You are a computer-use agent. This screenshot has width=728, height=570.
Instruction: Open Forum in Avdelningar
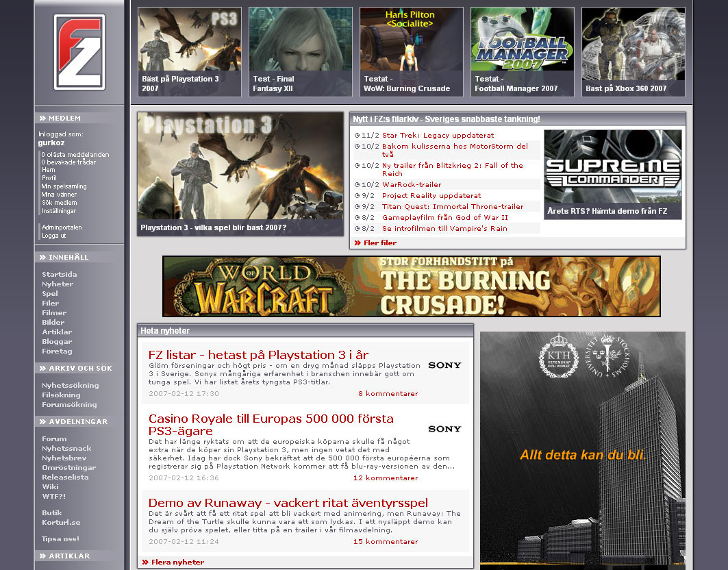[x=54, y=438]
